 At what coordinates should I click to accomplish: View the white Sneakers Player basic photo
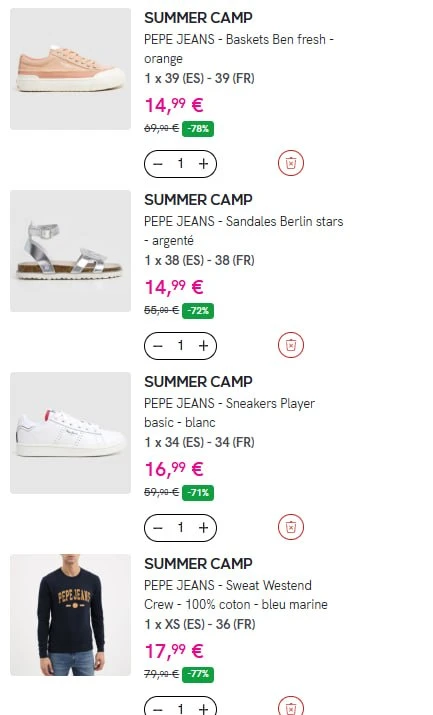70,433
